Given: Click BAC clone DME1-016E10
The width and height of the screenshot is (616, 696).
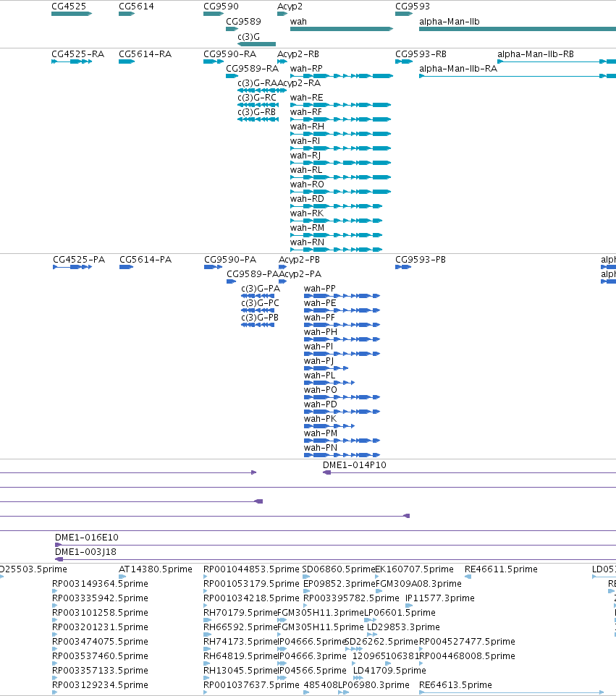Looking at the screenshot, I should 87,538.
